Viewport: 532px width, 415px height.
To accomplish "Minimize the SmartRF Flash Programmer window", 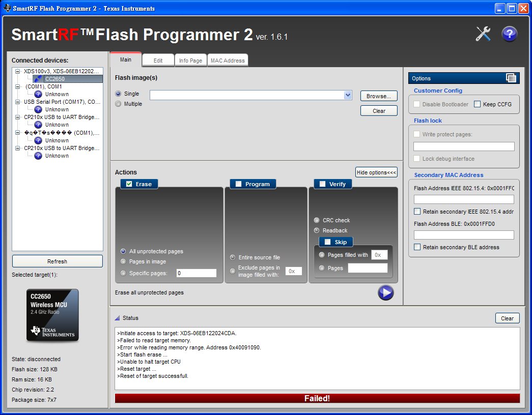I will (500, 8).
